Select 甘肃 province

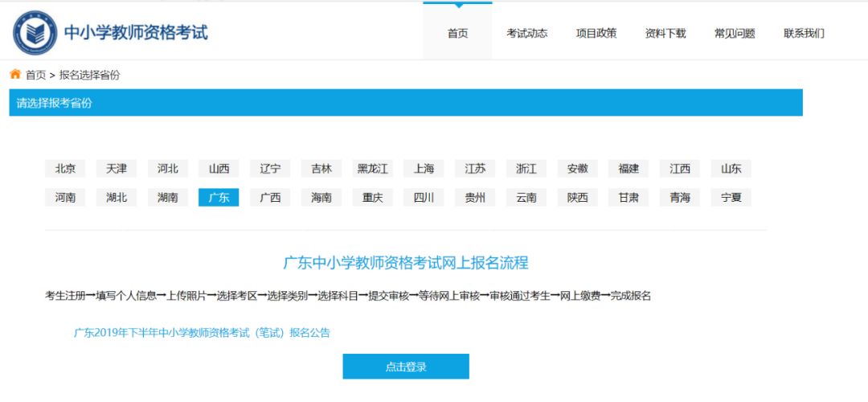628,198
